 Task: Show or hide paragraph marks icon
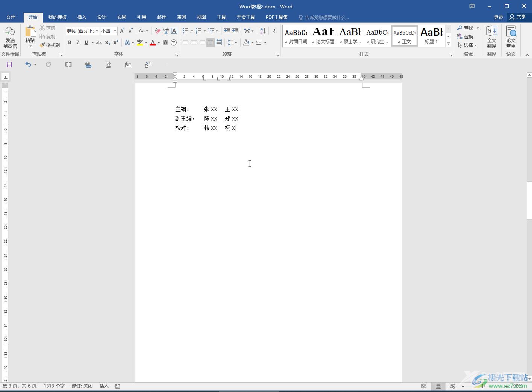coord(274,31)
